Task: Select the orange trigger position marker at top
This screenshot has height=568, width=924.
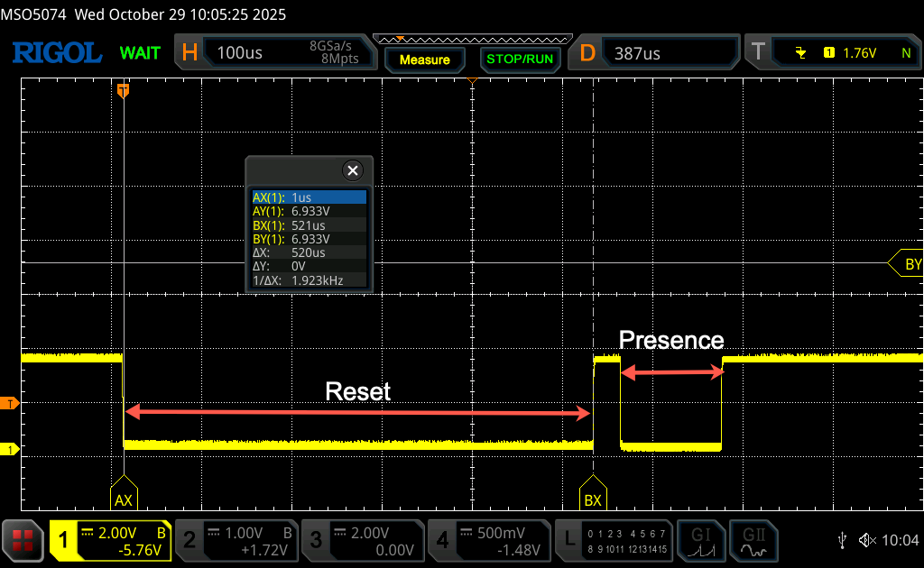Action: [x=124, y=90]
